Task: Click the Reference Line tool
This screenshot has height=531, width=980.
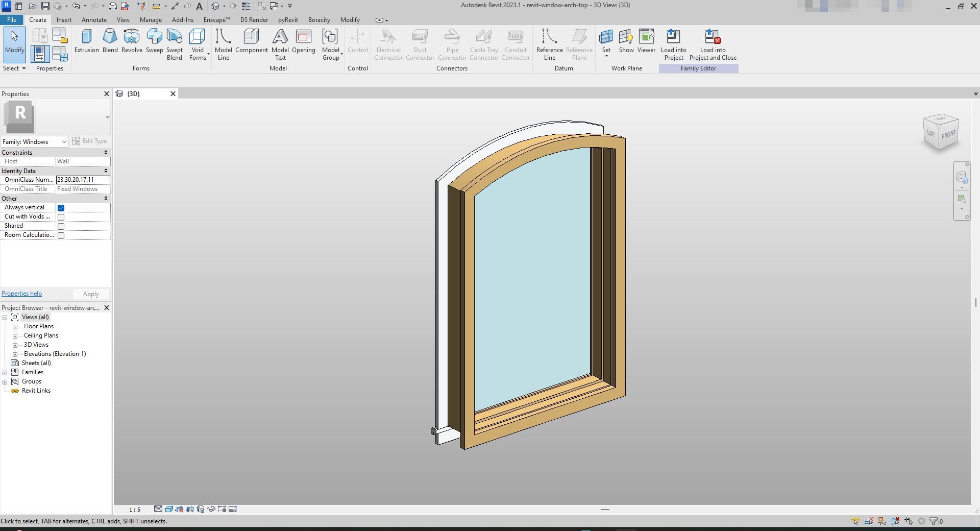Action: click(549, 44)
